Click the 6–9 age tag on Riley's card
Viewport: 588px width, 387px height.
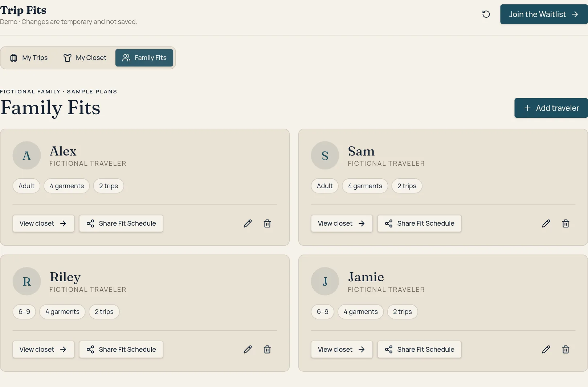point(24,312)
